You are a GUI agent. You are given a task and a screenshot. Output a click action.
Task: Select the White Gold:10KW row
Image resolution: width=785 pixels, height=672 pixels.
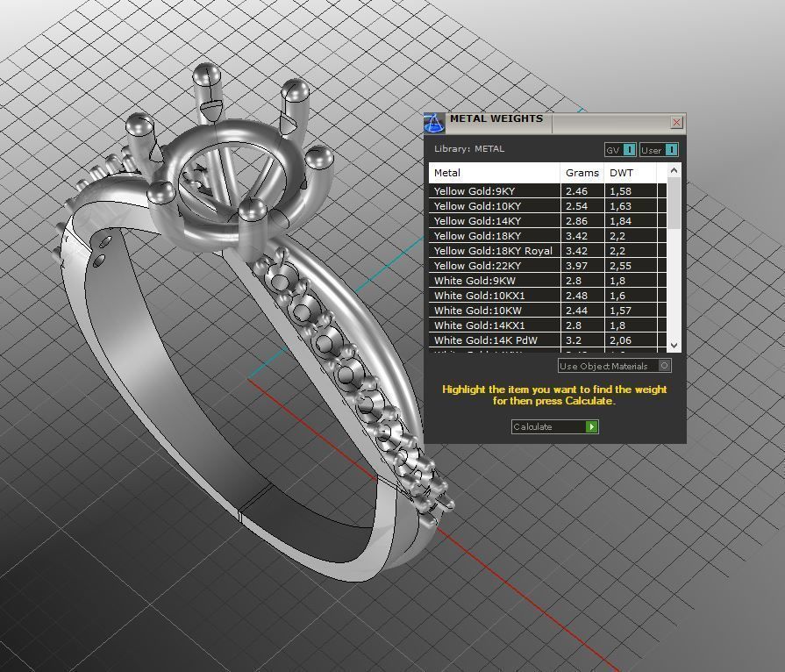click(x=547, y=311)
